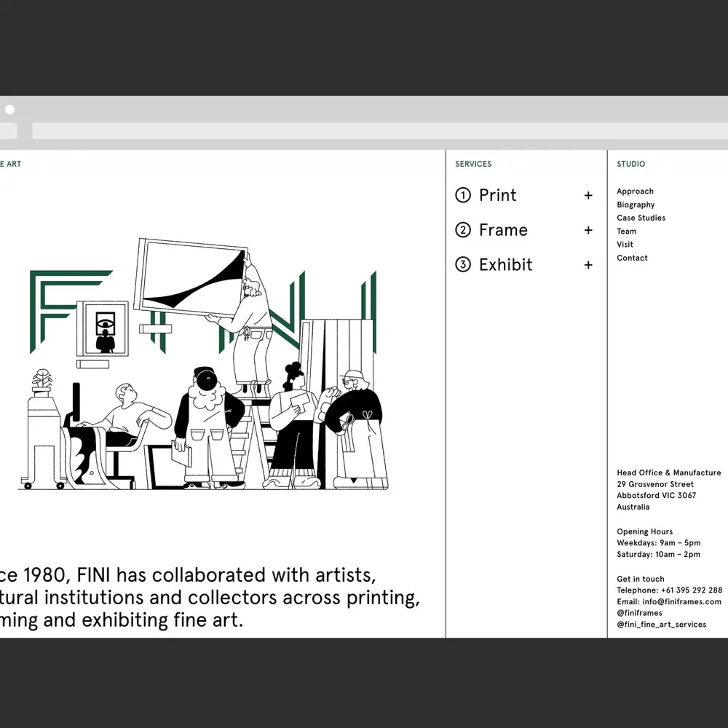The height and width of the screenshot is (728, 728).
Task: Expand the Print service plus icon
Action: point(588,195)
